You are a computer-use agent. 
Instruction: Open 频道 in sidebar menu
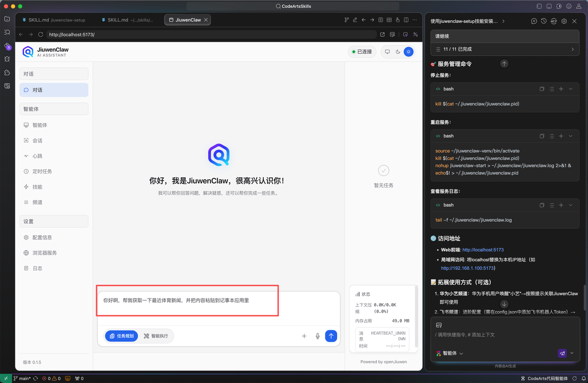point(54,202)
